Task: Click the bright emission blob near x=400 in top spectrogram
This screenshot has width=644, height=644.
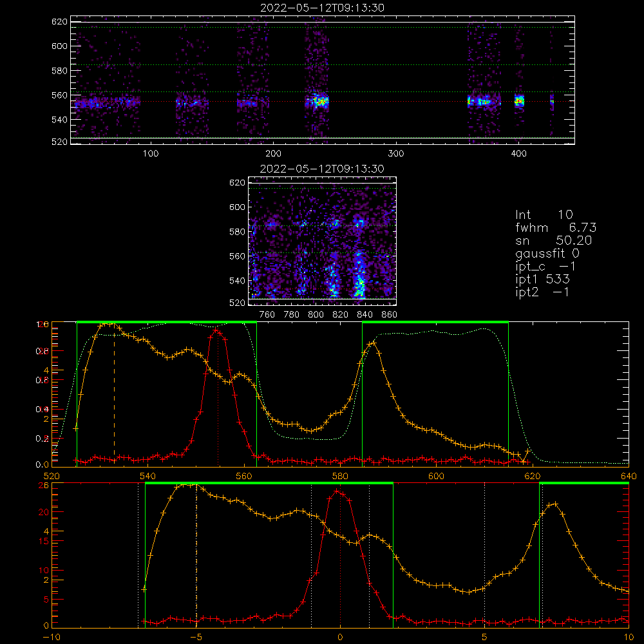Action: 520,100
